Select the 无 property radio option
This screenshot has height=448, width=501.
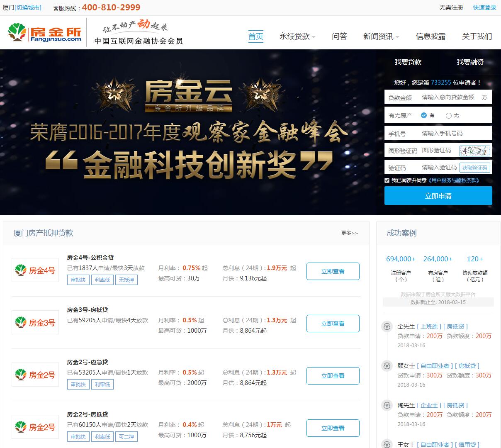(448, 116)
